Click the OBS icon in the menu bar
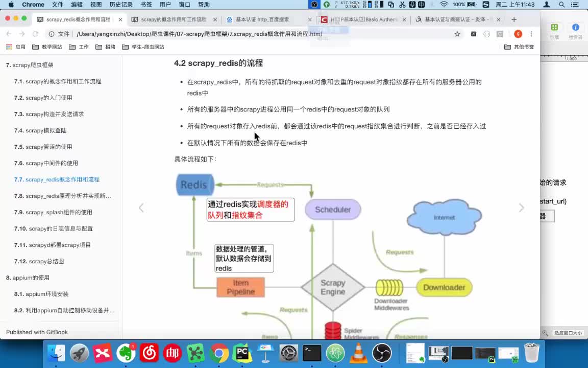The height and width of the screenshot is (368, 588). (x=314, y=5)
